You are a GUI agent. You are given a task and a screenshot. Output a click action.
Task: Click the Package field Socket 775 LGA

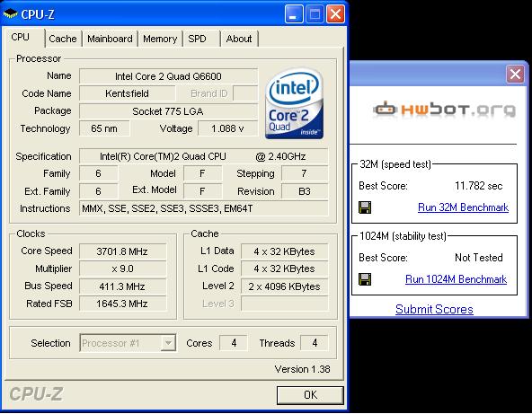tap(169, 111)
